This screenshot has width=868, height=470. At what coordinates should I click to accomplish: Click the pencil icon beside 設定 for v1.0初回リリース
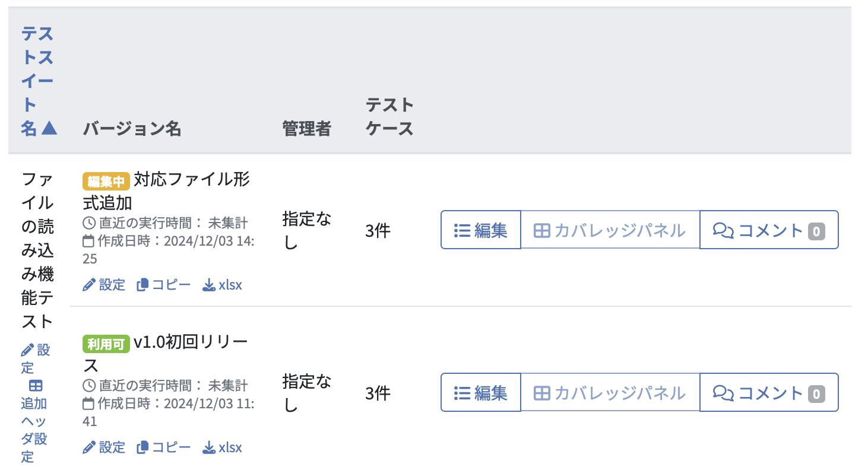pos(89,447)
